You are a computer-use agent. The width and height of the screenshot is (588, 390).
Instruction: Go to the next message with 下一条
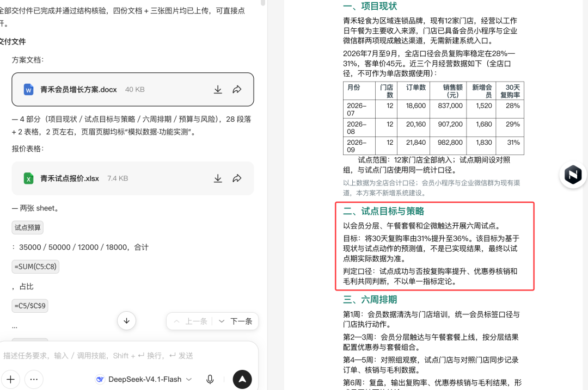pos(236,321)
